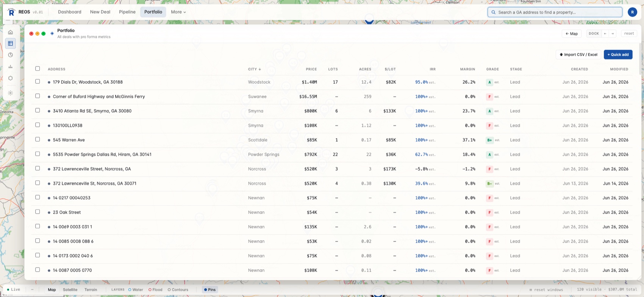This screenshot has width=644, height=297.
Task: Click the DOCK label button
Action: tap(594, 33)
